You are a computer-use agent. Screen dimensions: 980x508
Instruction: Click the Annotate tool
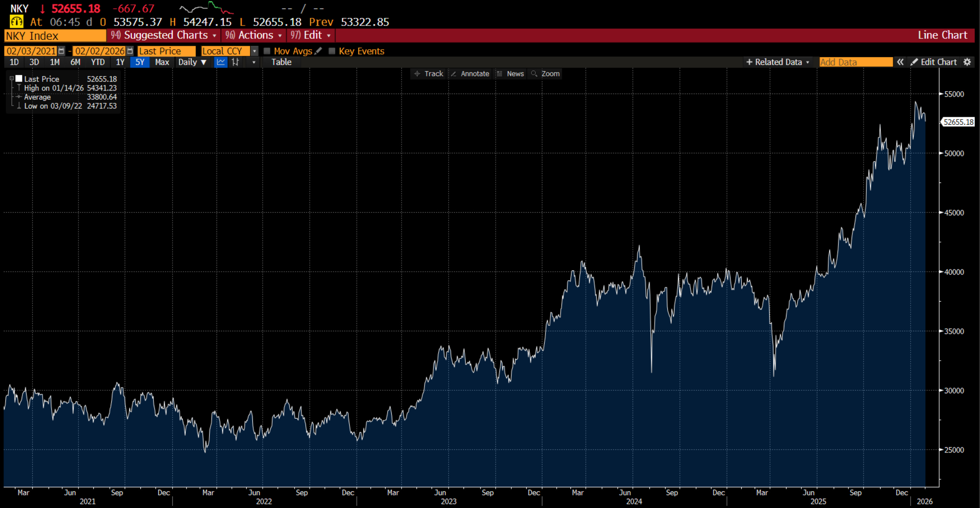(x=470, y=74)
